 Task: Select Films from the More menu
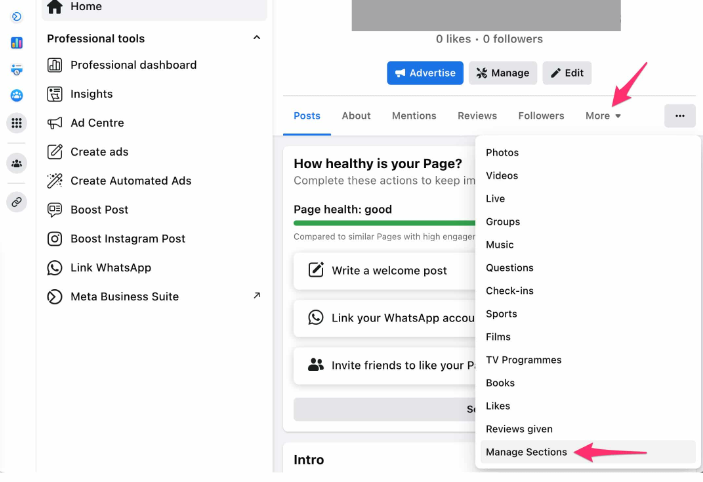click(x=588, y=337)
